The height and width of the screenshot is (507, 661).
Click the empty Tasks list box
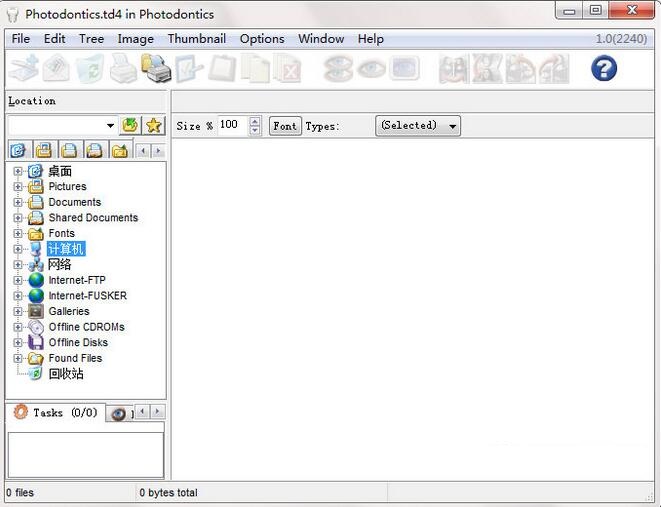click(86, 455)
